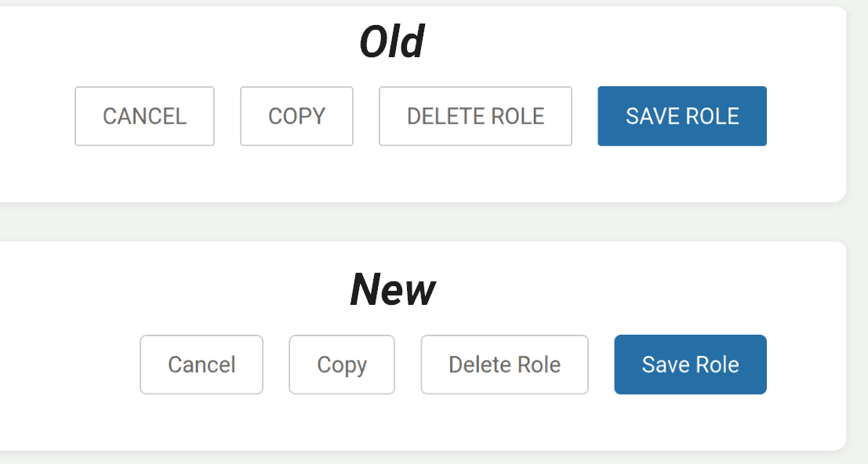Screen dimensions: 868x464
Task: Delete the role using the New design
Action: [504, 364]
